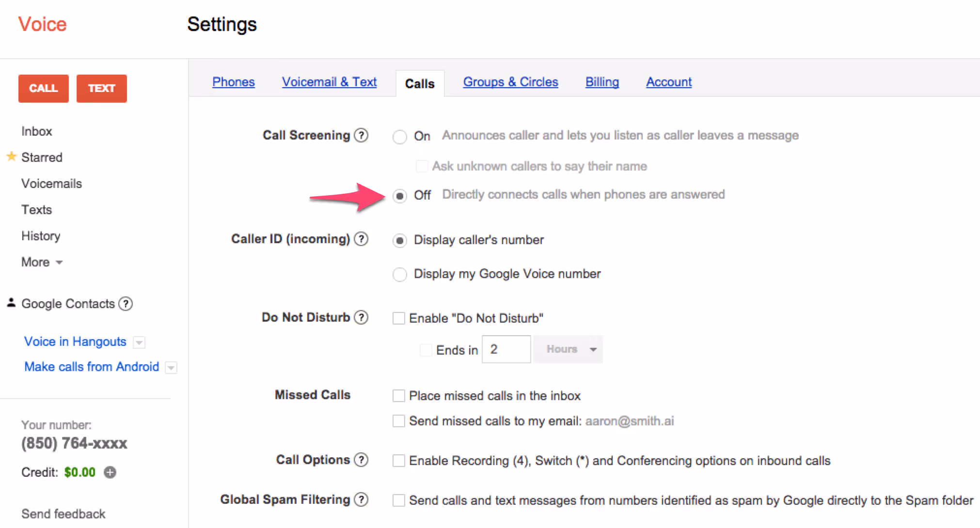Open the Global Spam Filtering help icon
The width and height of the screenshot is (980, 528).
[x=361, y=499]
